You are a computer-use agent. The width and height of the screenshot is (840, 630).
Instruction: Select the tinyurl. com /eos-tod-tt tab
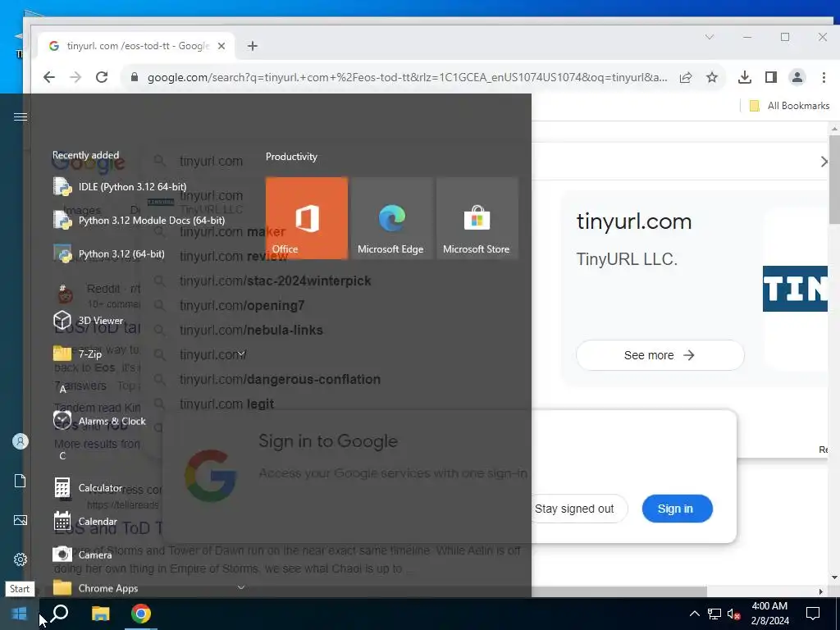tap(137, 46)
